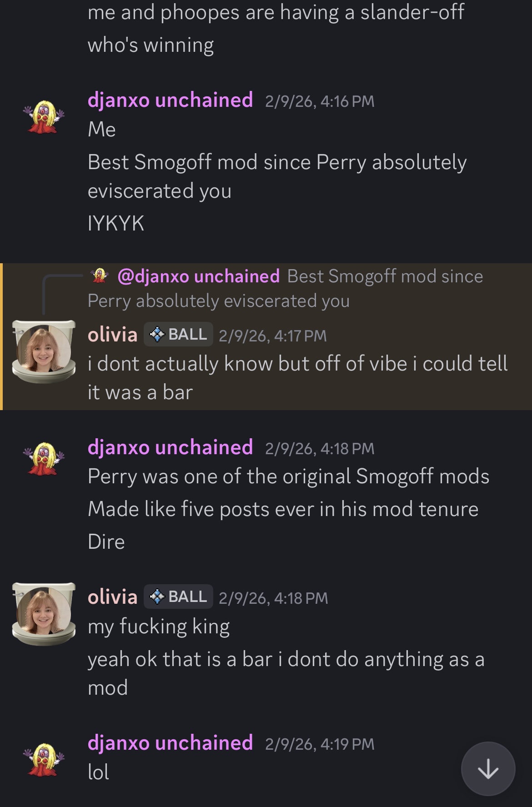Screen dimensions: 532x807
Task: Click djanxo's avatar on the 4:18 PM message
Action: point(44,459)
